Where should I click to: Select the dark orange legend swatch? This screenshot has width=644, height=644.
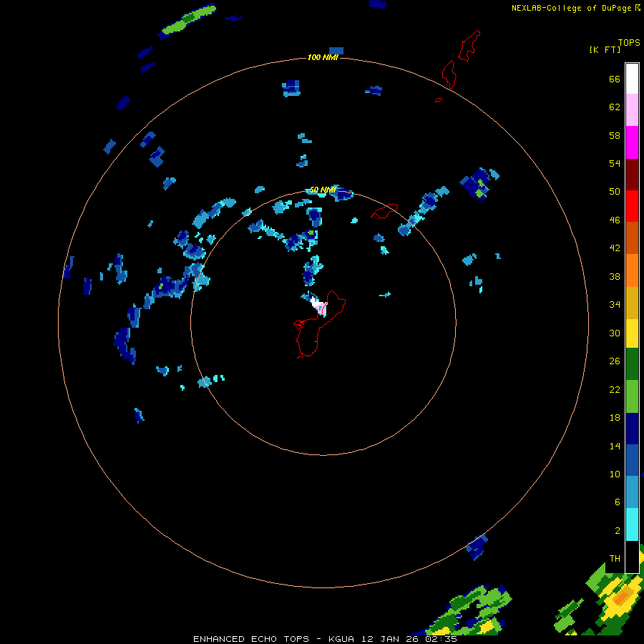[x=632, y=238]
